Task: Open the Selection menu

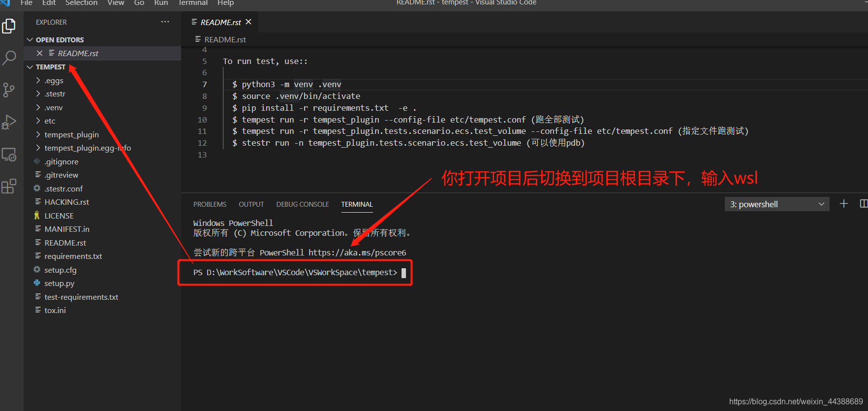Action: click(x=82, y=3)
